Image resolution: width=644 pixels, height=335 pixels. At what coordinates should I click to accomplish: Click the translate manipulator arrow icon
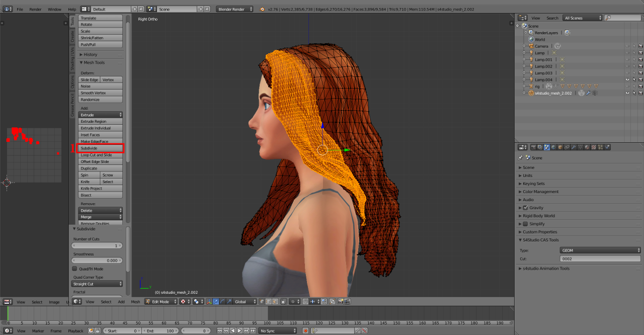coord(216,302)
